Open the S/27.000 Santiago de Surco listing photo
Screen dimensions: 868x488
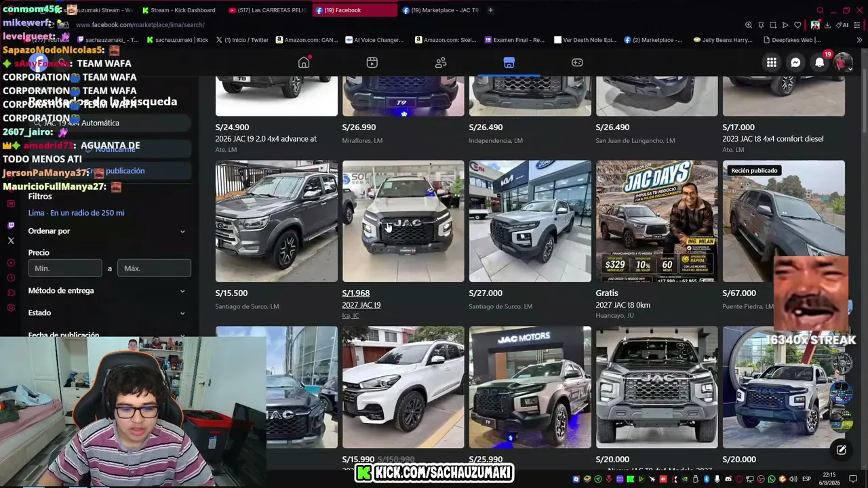[530, 221]
